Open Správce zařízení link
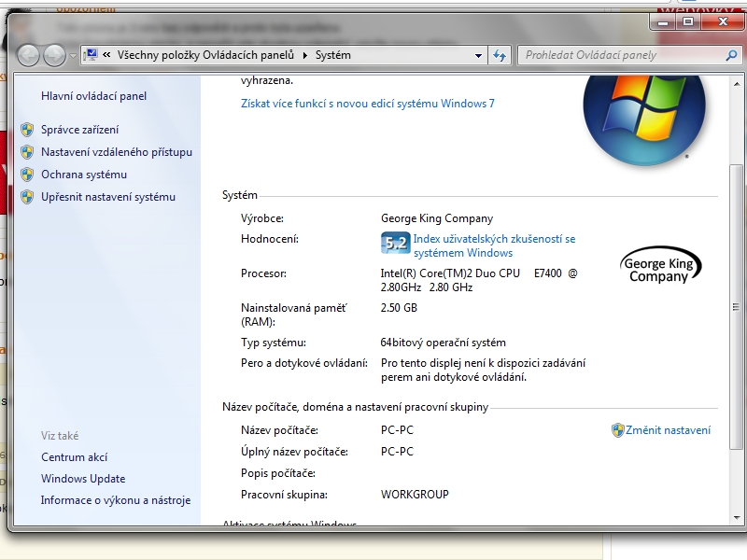The height and width of the screenshot is (560, 747). tap(79, 130)
